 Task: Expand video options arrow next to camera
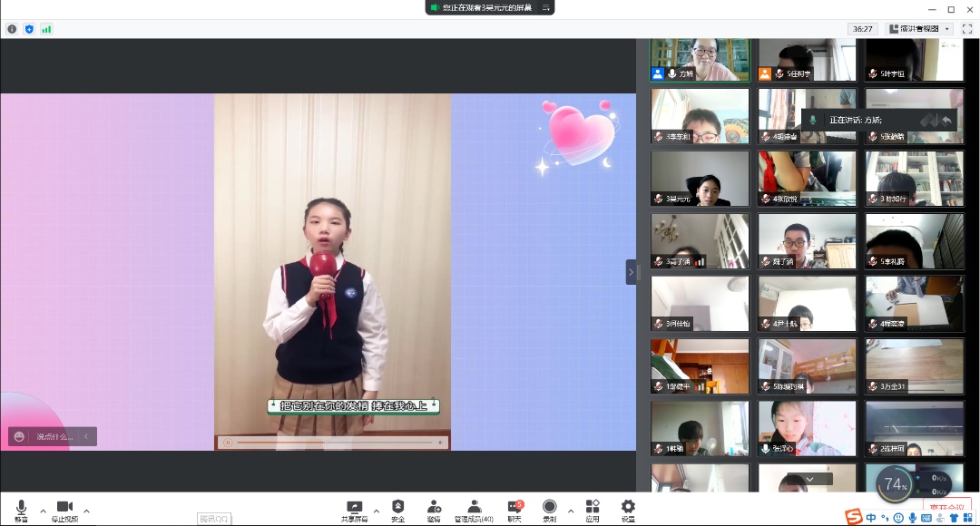[86, 511]
